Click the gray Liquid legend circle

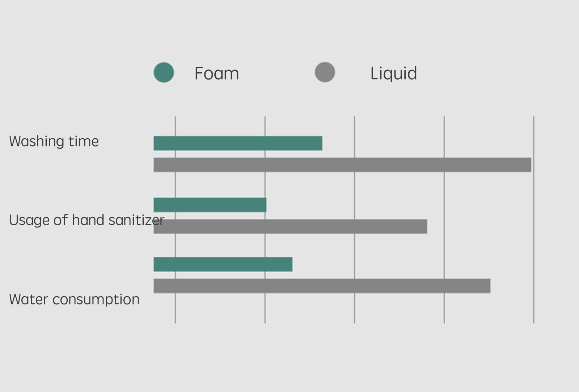click(325, 72)
